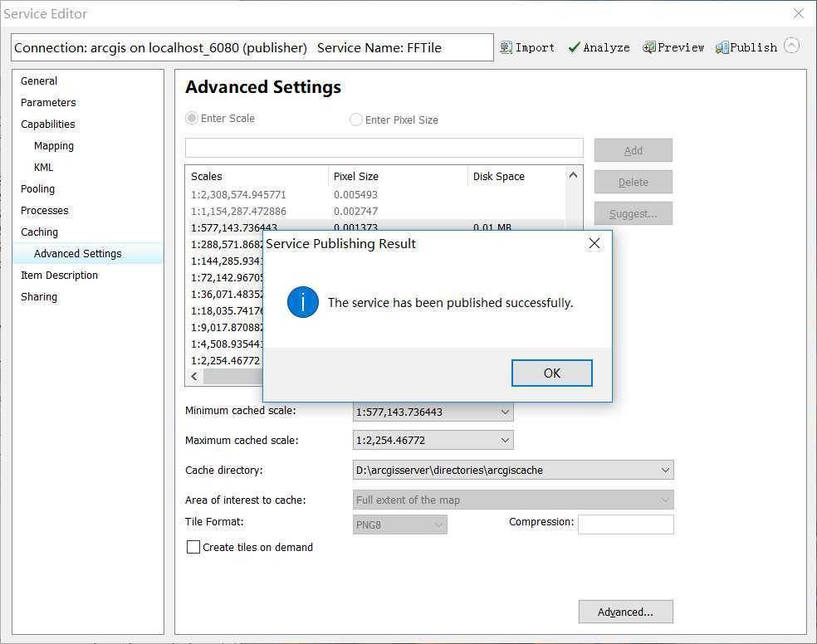Screen dimensions: 817x644
Task: Click the pixel size value 0.002747
Action: coord(356,212)
